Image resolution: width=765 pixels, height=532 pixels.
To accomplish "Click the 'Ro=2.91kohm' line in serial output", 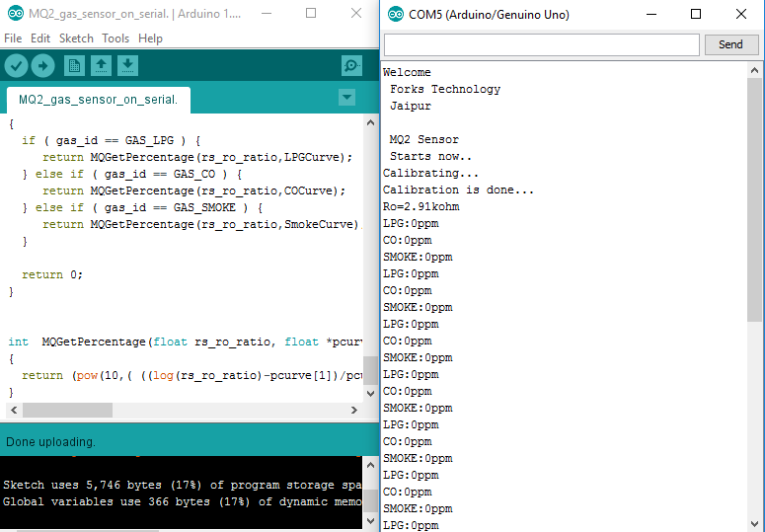I will coord(421,206).
